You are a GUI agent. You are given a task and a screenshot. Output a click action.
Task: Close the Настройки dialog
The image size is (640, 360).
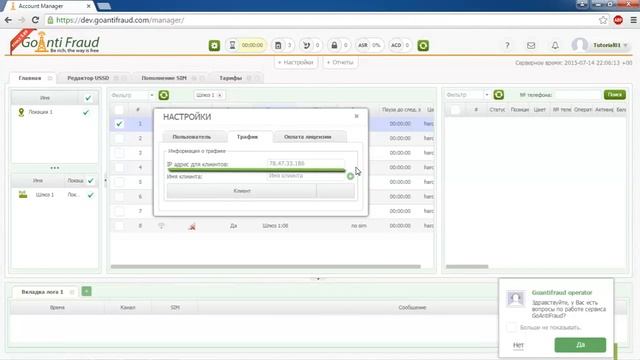(x=356, y=116)
